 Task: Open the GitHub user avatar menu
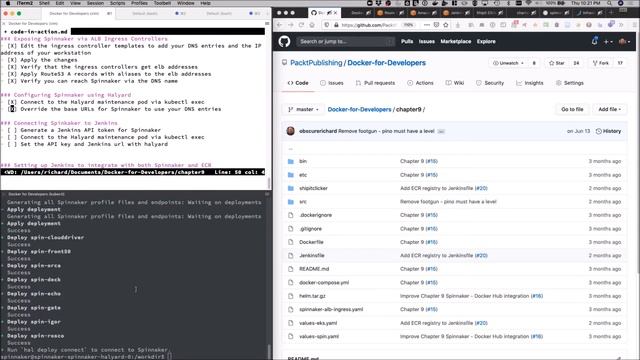tap(624, 42)
